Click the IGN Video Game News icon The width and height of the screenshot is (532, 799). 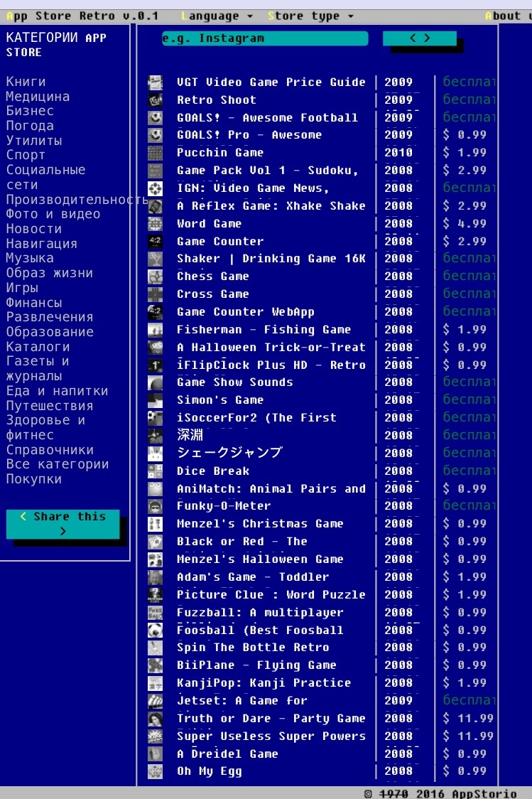point(155,188)
